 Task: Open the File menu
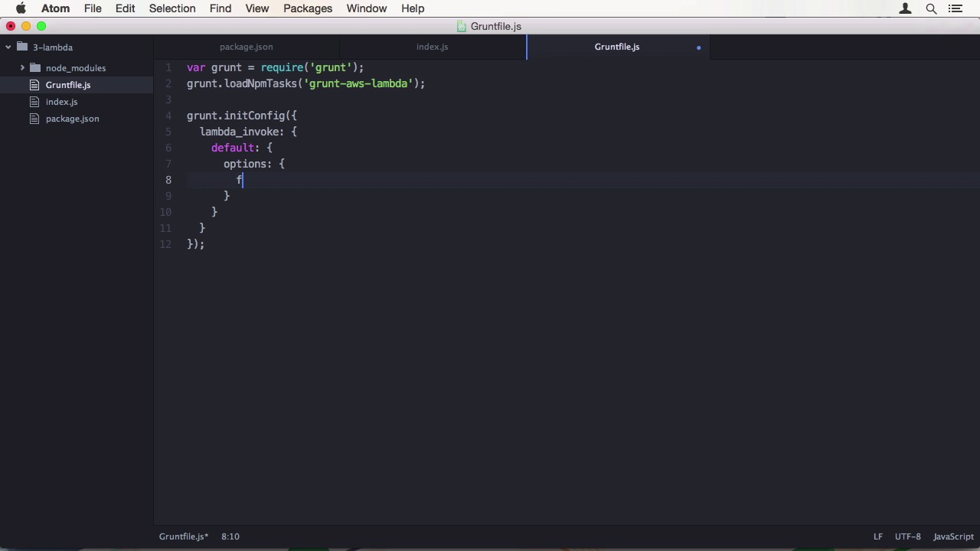click(93, 8)
